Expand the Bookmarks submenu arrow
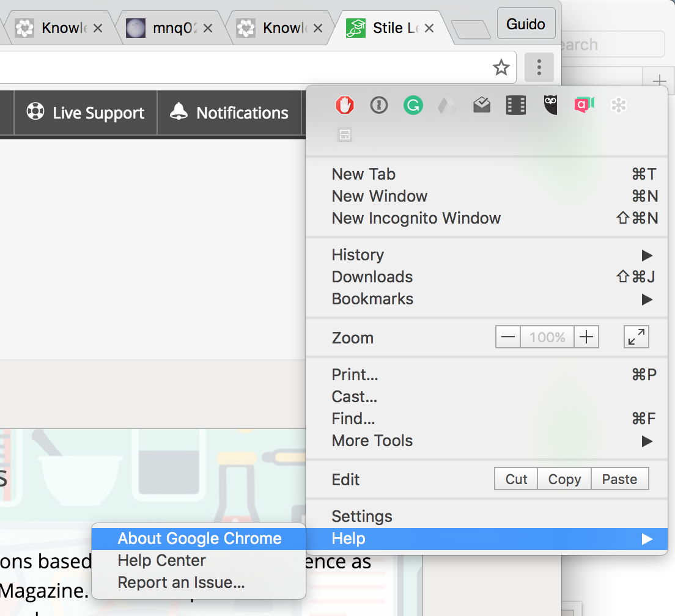Screen dimensions: 675x616 tap(647, 299)
